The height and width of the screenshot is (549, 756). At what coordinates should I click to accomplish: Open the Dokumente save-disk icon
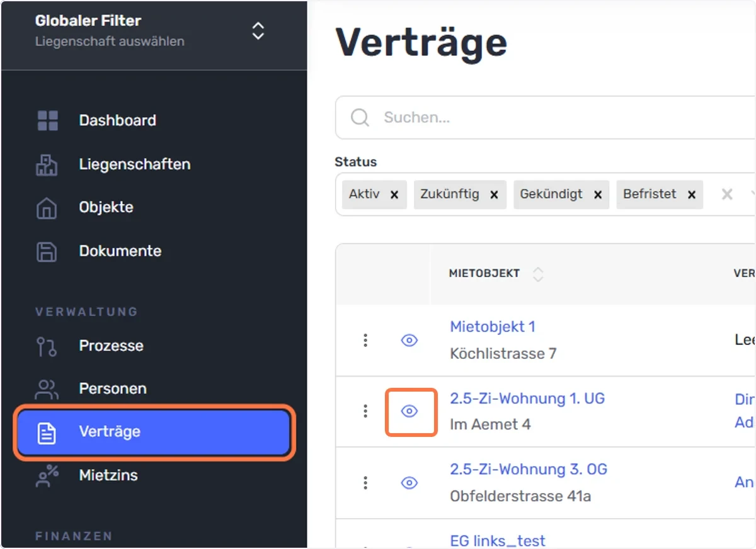tap(47, 251)
